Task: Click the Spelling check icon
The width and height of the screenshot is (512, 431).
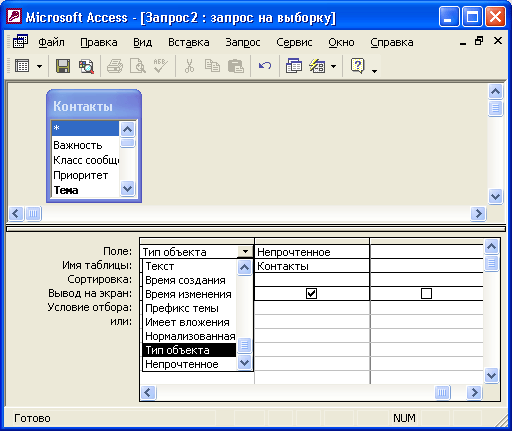Action: pyautogui.click(x=160, y=66)
